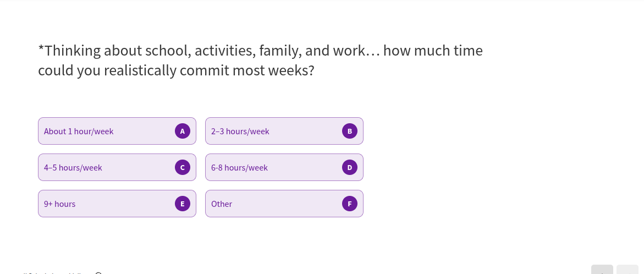The height and width of the screenshot is (274, 644).
Task: Click the letter B key badge
Action: pos(350,131)
